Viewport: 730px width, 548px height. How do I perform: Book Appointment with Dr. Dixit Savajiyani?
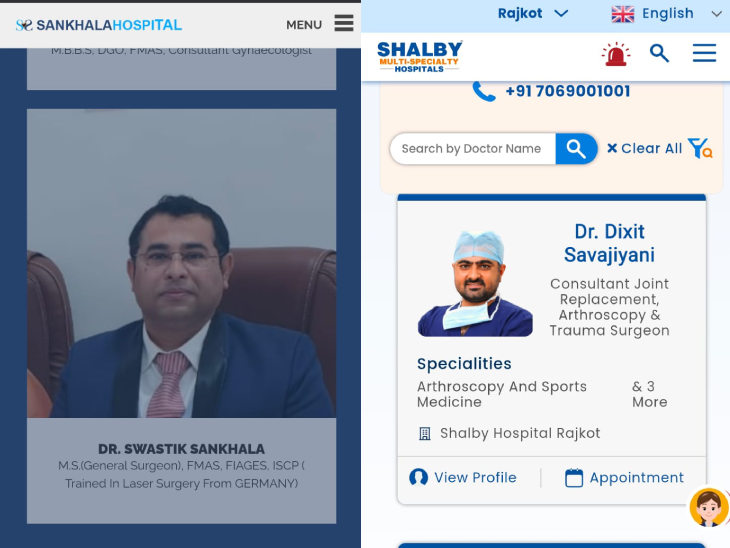point(624,478)
